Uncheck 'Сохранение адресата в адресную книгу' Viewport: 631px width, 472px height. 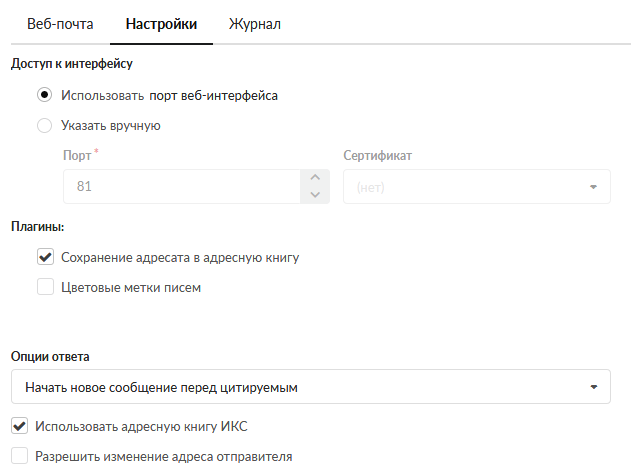coord(45,257)
